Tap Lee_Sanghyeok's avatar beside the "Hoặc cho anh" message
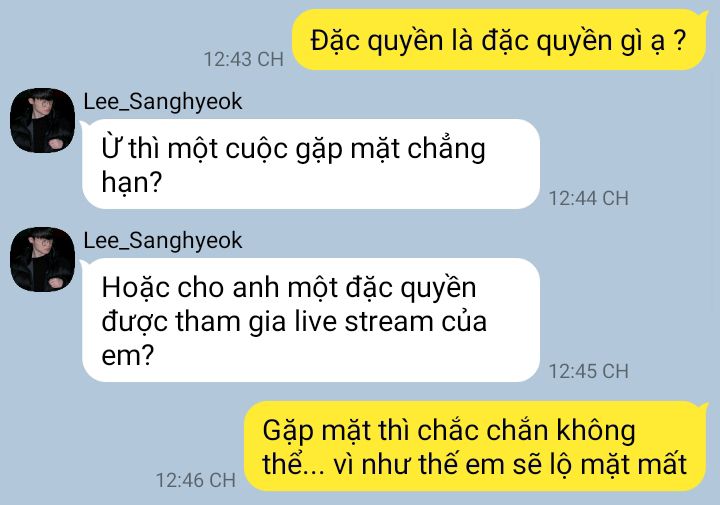This screenshot has width=720, height=505. [42, 259]
